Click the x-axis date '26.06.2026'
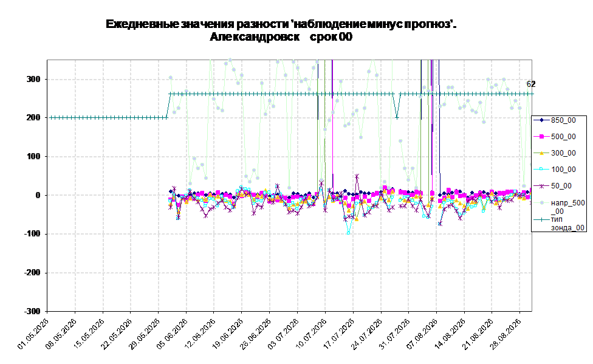The height and width of the screenshot is (364, 593). tap(256, 334)
